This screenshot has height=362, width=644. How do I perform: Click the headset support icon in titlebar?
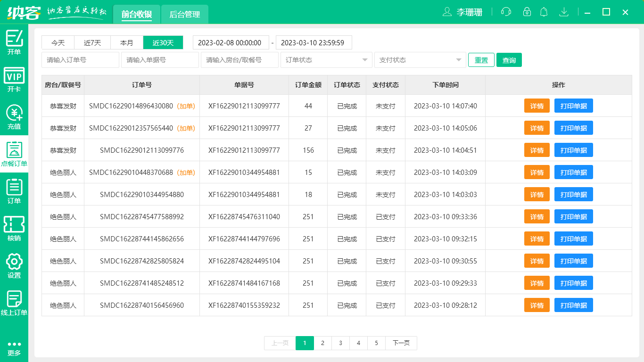click(x=506, y=12)
